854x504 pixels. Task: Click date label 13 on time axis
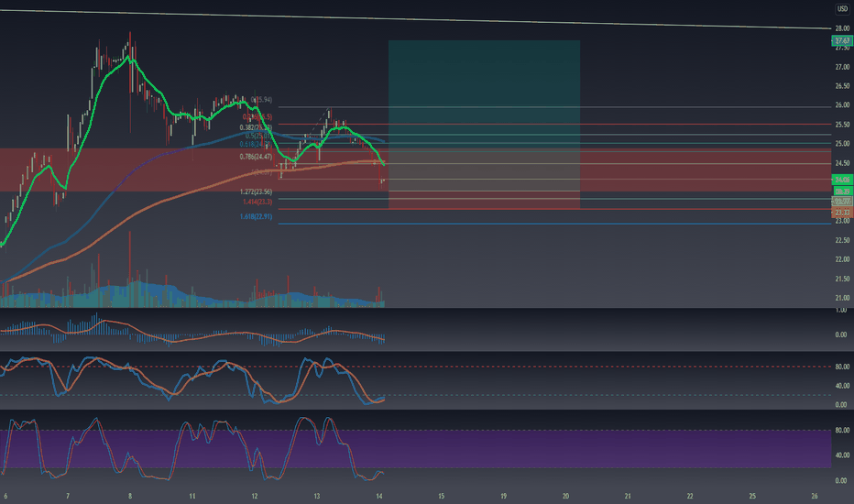click(316, 496)
